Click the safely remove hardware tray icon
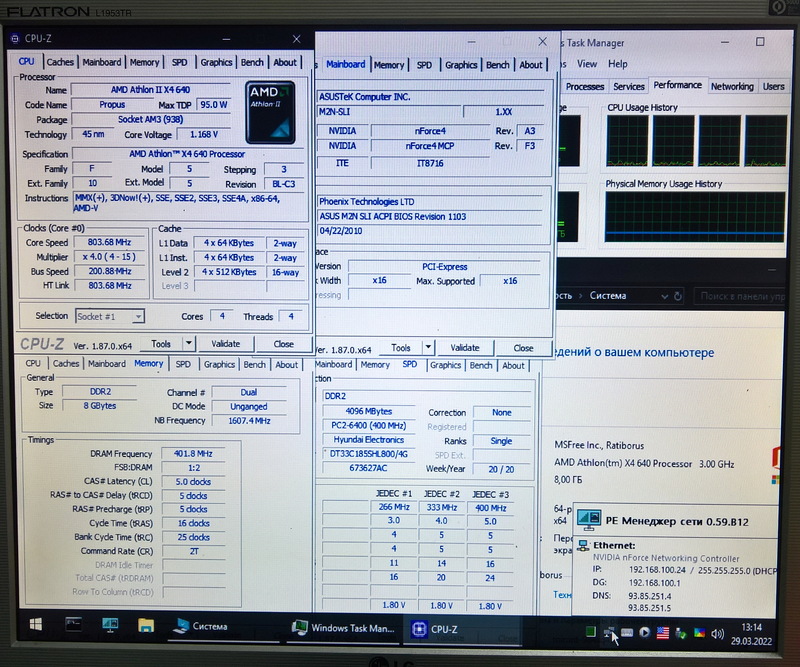 681,634
